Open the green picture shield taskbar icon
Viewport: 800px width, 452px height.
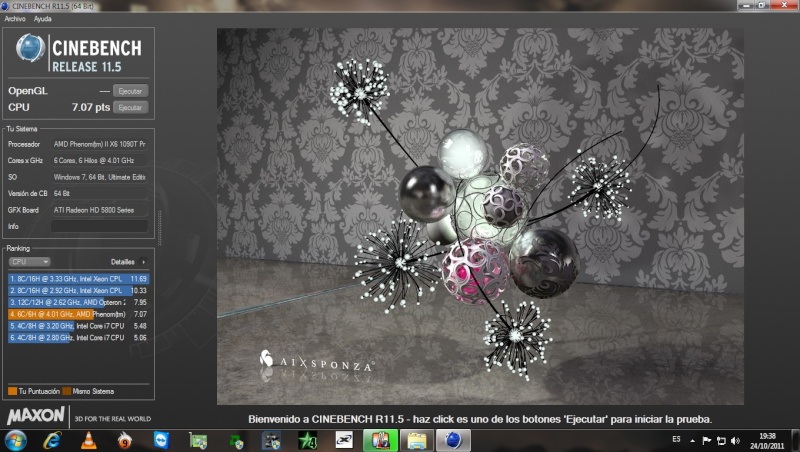pyautogui.click(x=198, y=440)
